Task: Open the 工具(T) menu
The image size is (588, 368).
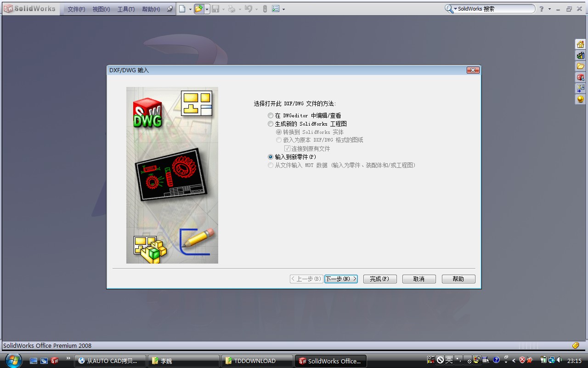Action: pyautogui.click(x=126, y=9)
